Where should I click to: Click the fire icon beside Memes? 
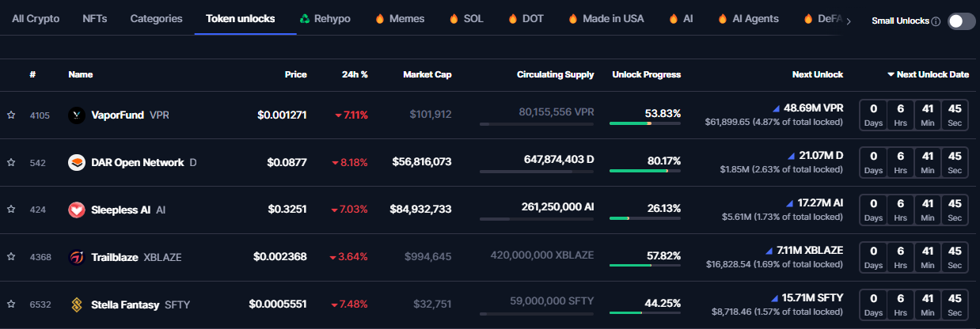point(380,19)
